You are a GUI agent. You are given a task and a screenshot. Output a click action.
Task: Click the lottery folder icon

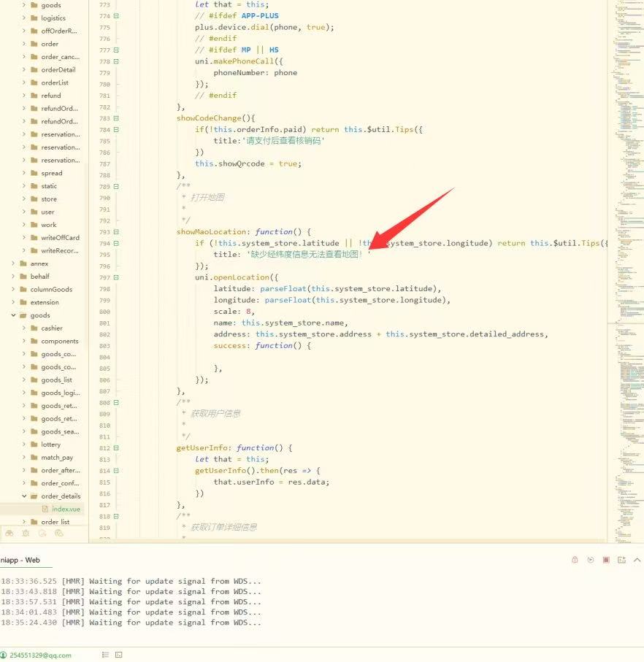point(34,444)
